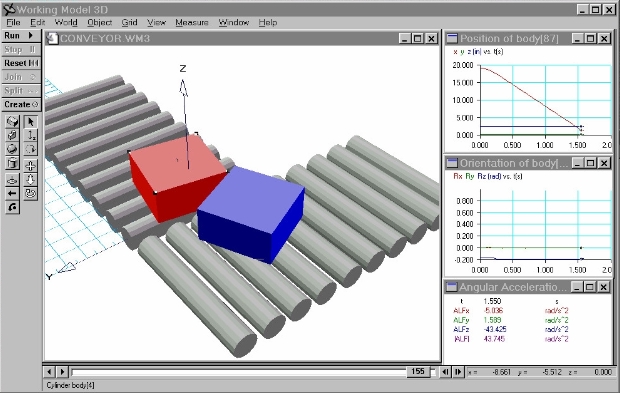The height and width of the screenshot is (393, 620).
Task: Choose the arrow pointer select tool
Action: pyautogui.click(x=30, y=121)
